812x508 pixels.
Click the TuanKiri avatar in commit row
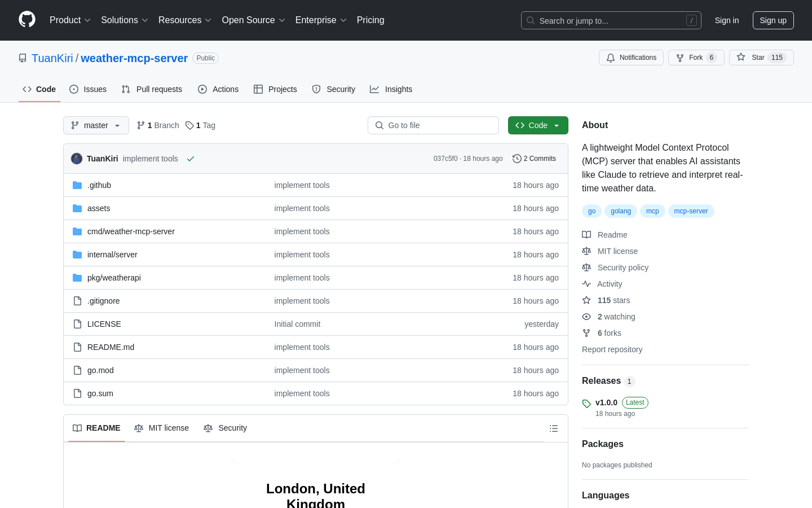77,159
